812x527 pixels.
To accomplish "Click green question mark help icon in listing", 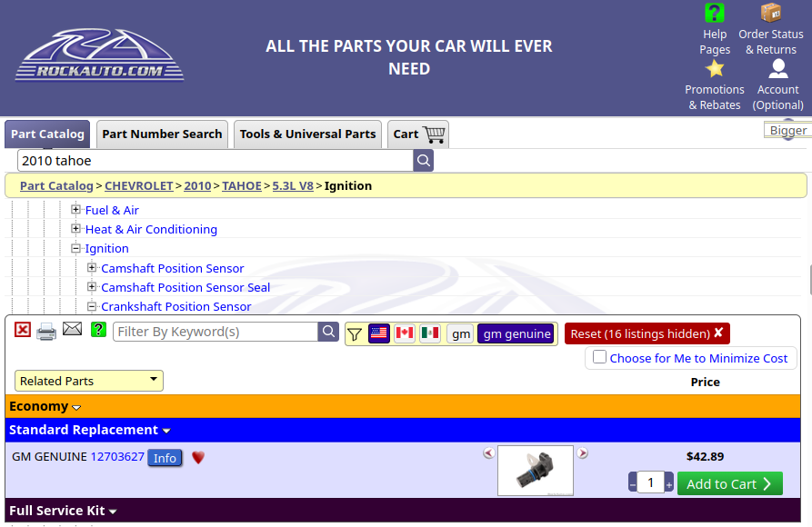I will point(98,329).
